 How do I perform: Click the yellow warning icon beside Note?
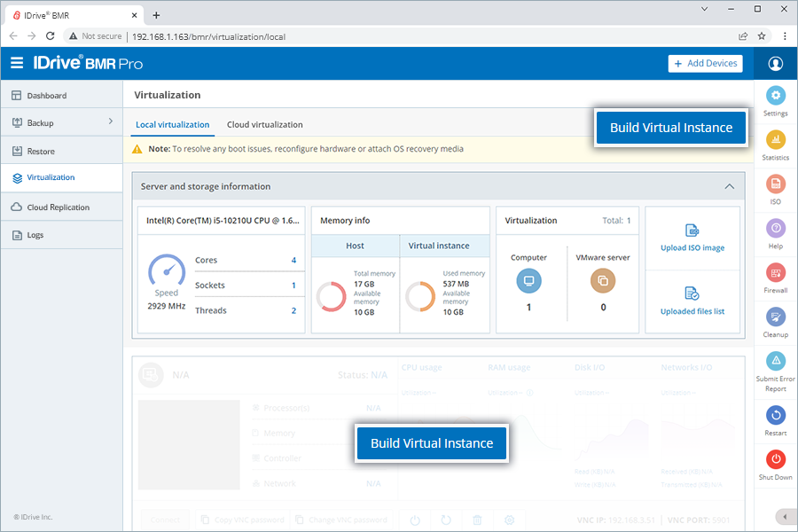coord(137,149)
